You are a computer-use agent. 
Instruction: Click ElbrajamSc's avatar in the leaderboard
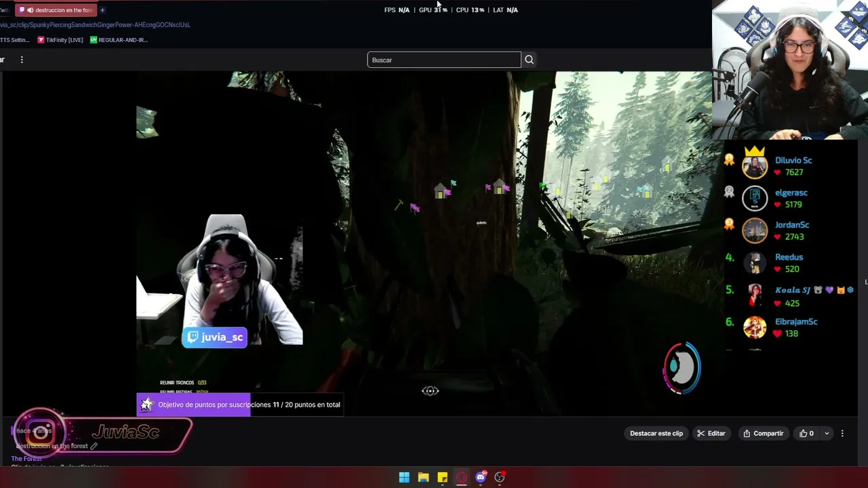point(755,327)
